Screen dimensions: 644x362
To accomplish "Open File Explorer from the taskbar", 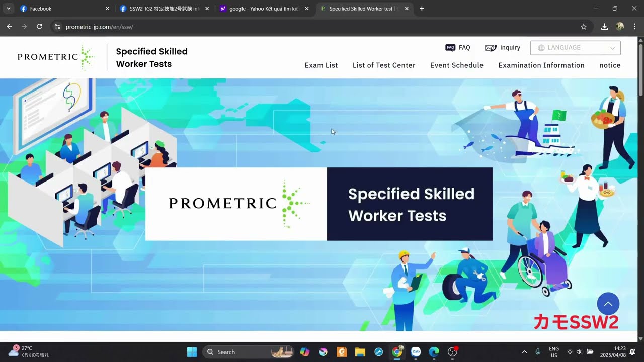I will pos(360,352).
